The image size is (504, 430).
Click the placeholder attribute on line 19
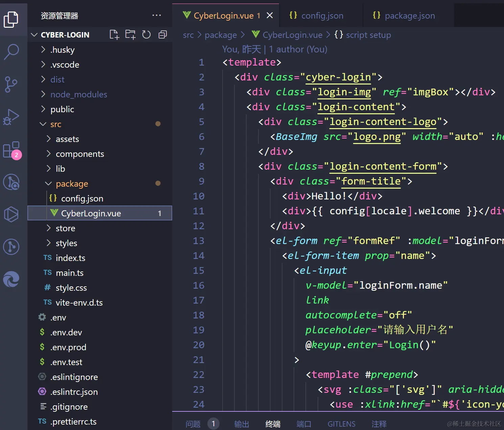pos(338,330)
